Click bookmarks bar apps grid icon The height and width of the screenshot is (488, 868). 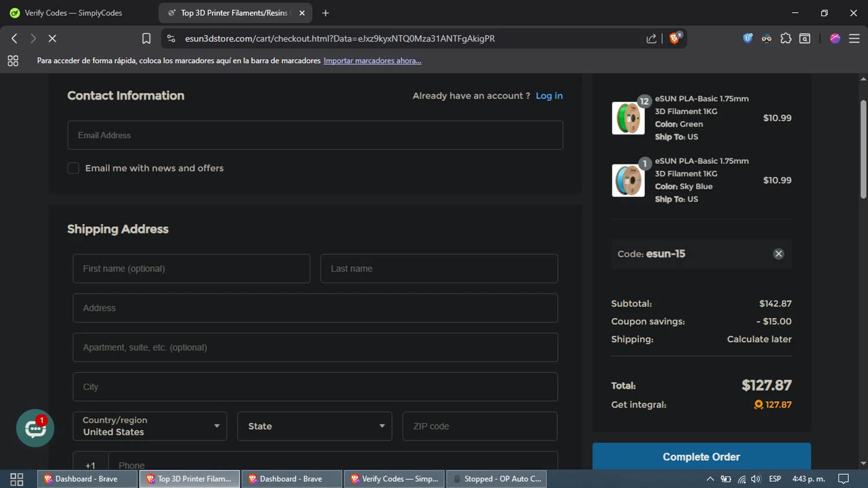tap(13, 61)
